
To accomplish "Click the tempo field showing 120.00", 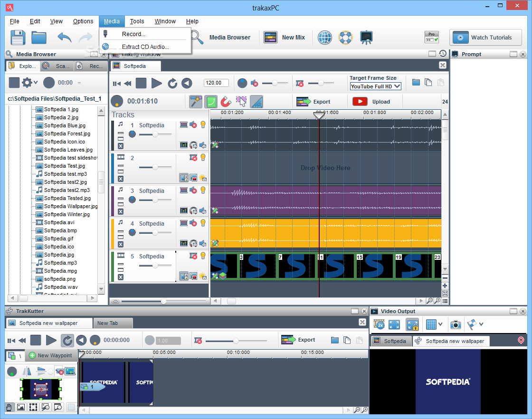I will click(x=217, y=83).
